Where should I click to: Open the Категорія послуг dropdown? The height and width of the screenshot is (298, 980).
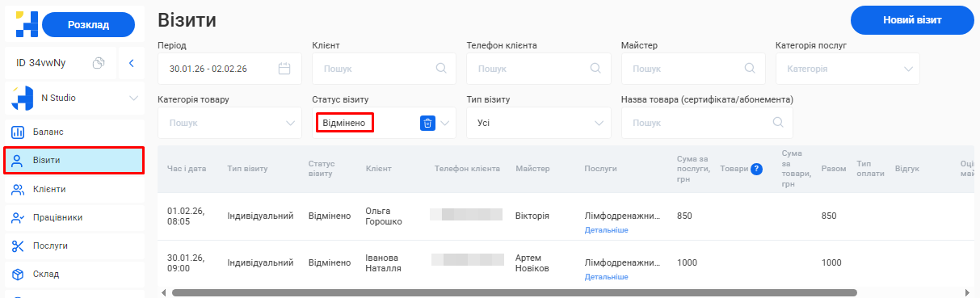coord(848,69)
